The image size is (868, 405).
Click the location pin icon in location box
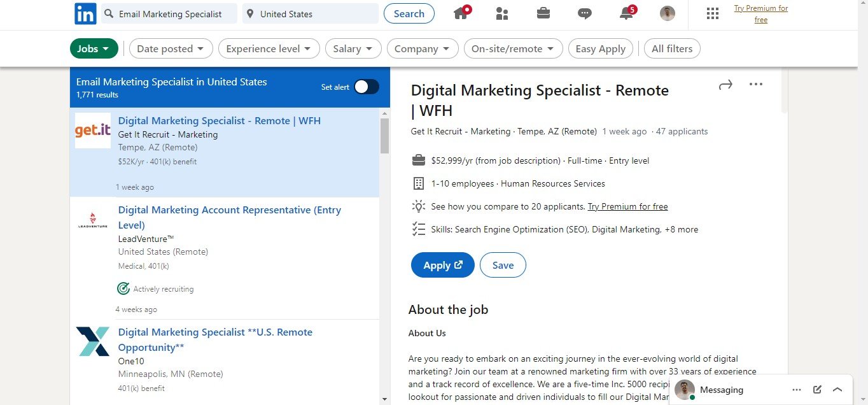[250, 14]
